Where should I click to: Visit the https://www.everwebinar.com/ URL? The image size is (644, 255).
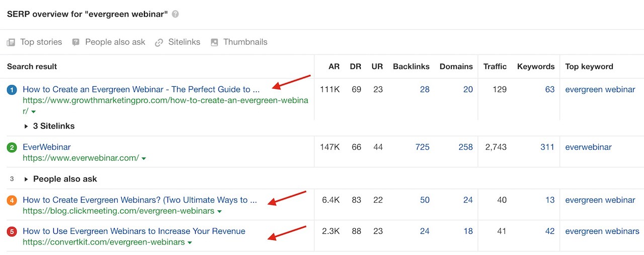pyautogui.click(x=81, y=158)
